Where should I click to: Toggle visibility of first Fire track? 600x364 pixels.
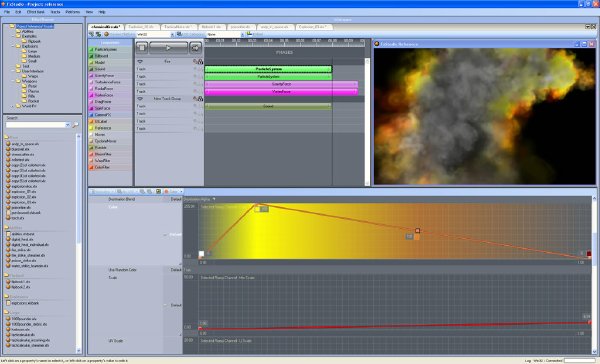(x=195, y=69)
